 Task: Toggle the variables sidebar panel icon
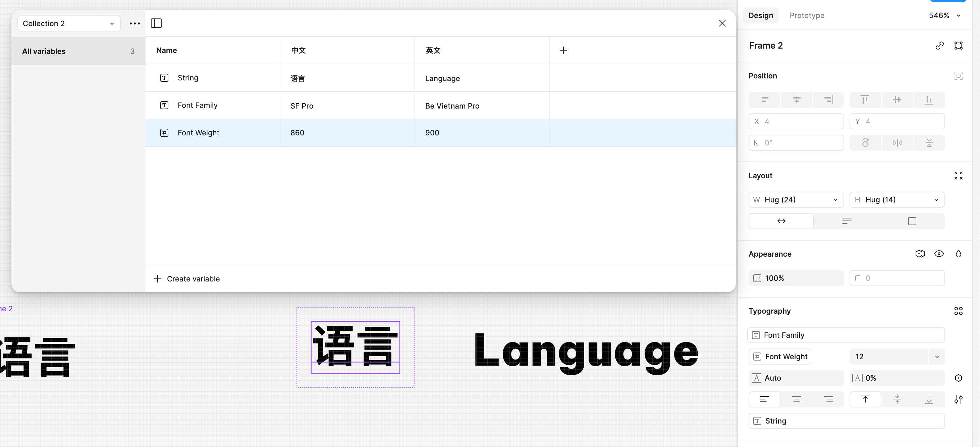tap(156, 23)
